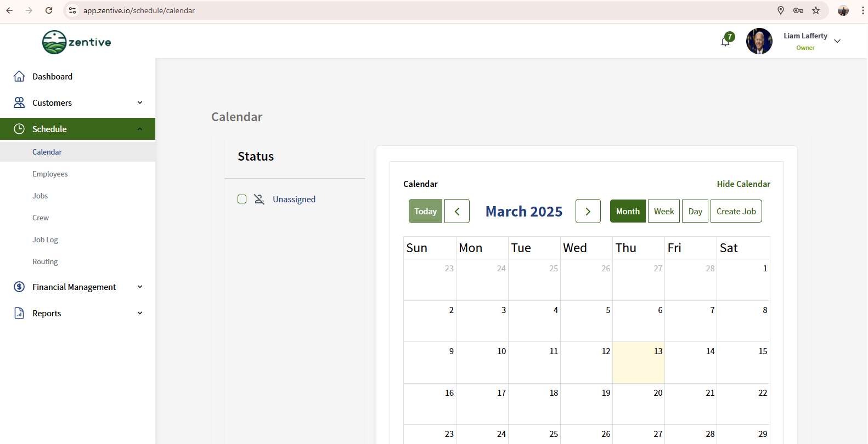The height and width of the screenshot is (444, 868).
Task: Click the Zentive logo
Action: (x=77, y=42)
